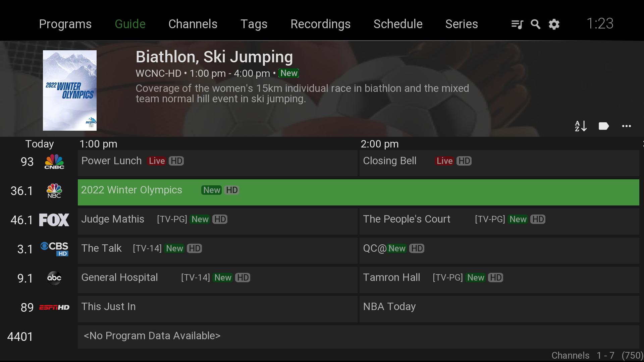The image size is (644, 362).
Task: Switch to the Programs tab
Action: tap(65, 24)
